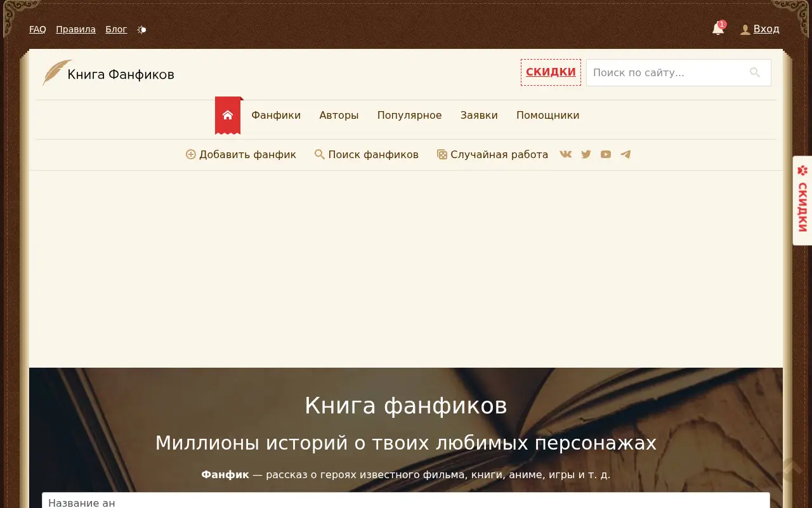Open the Twitter social icon
Screen dimensions: 812x508
point(586,154)
